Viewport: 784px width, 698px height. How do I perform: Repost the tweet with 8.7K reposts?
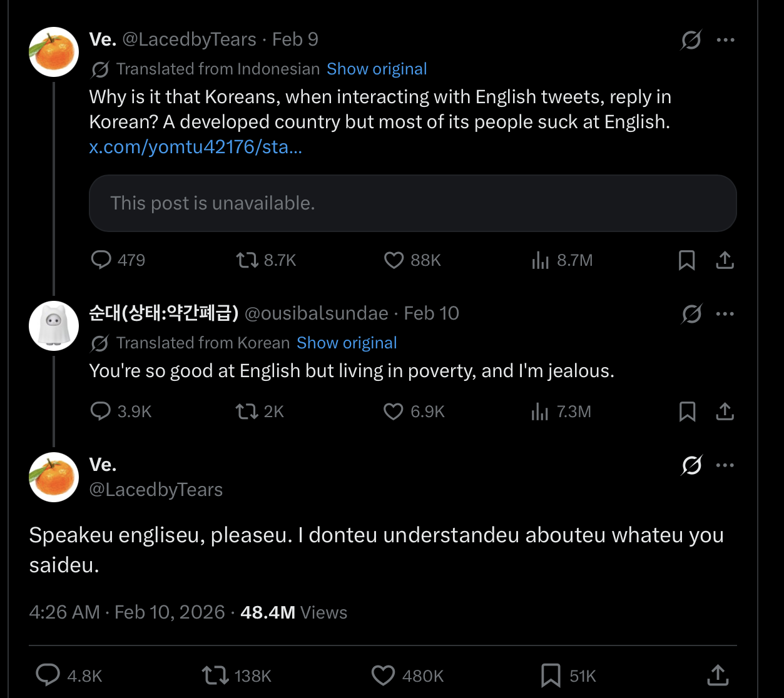247,260
